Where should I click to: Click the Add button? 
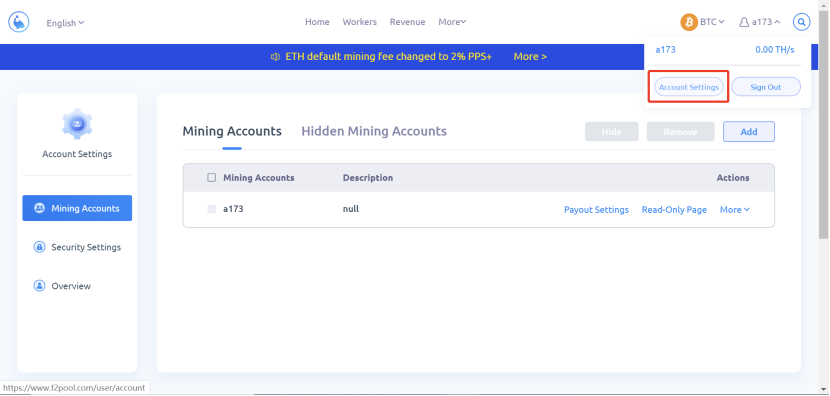[x=748, y=132]
